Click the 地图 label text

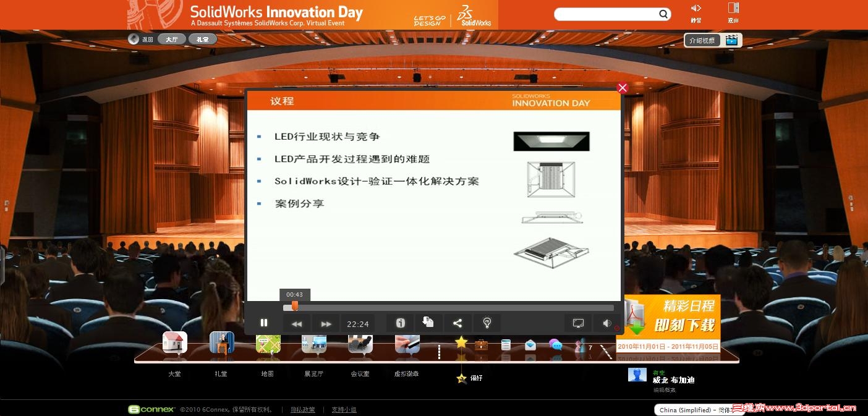(267, 374)
